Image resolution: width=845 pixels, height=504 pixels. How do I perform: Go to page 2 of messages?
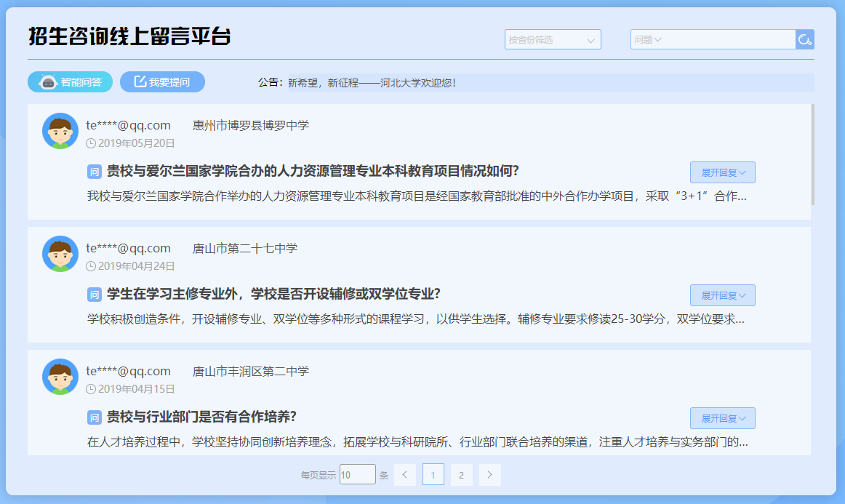461,475
